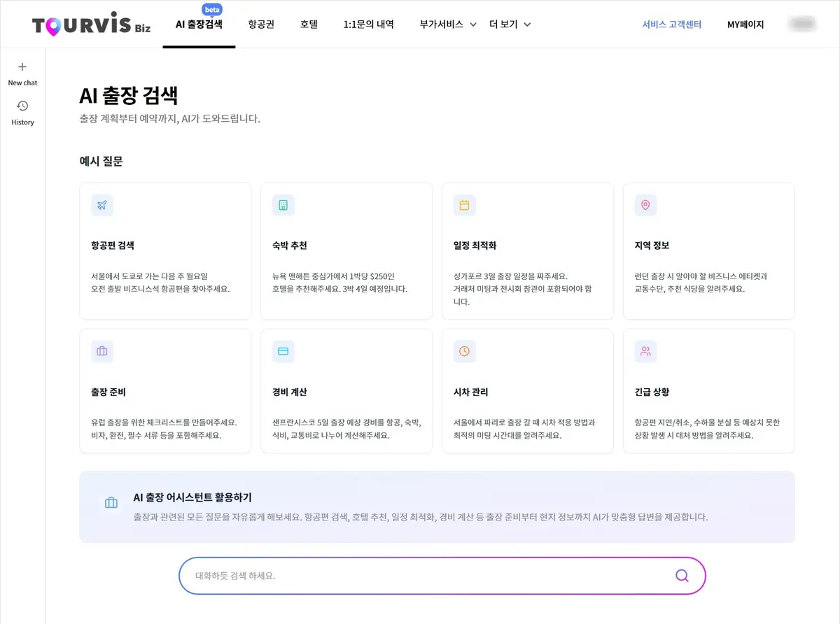Click the magnifier search icon in chat box
Viewport: 840px width, 624px height.
coord(682,576)
